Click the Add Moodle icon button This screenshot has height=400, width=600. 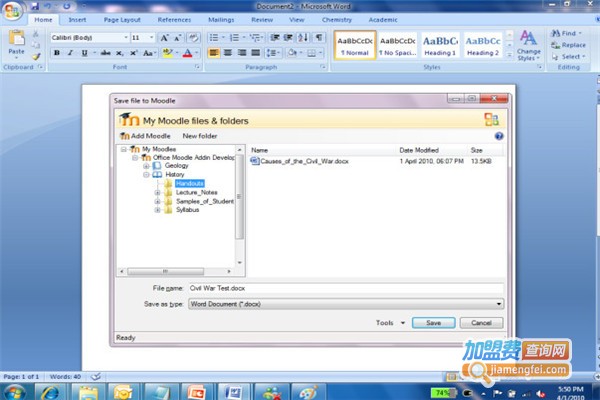point(124,135)
